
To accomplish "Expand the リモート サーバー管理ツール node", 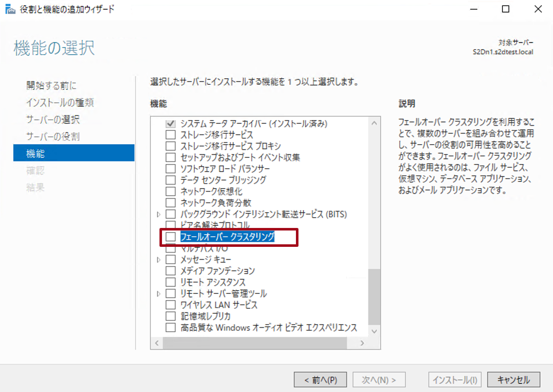I will [x=159, y=294].
